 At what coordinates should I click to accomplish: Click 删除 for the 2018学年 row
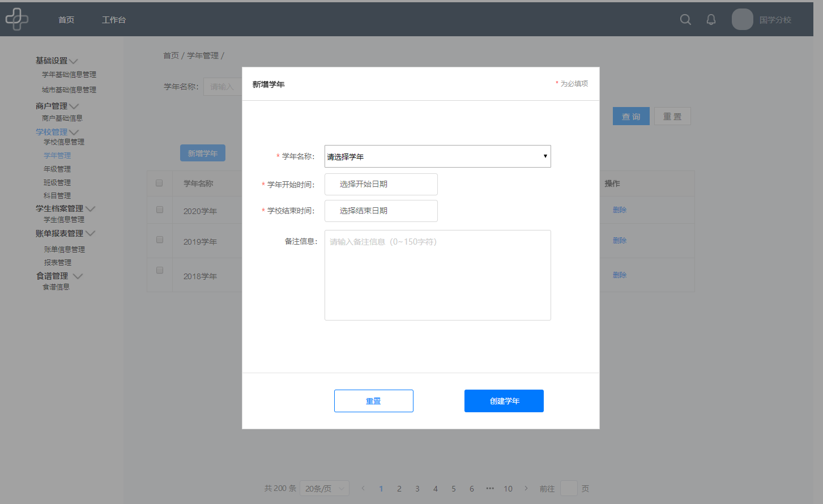point(620,275)
